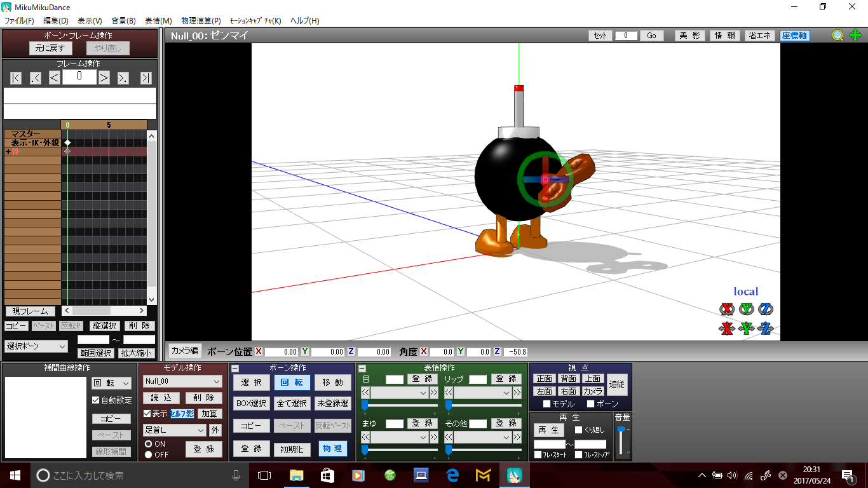Viewport: 868px width, 488px height.
Task: Click 再生 play button
Action: tap(548, 431)
